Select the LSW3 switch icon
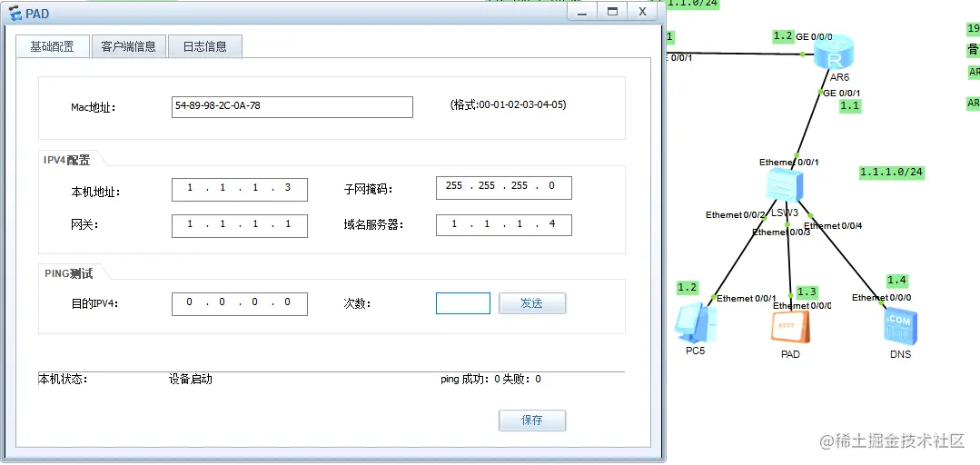 pos(785,184)
